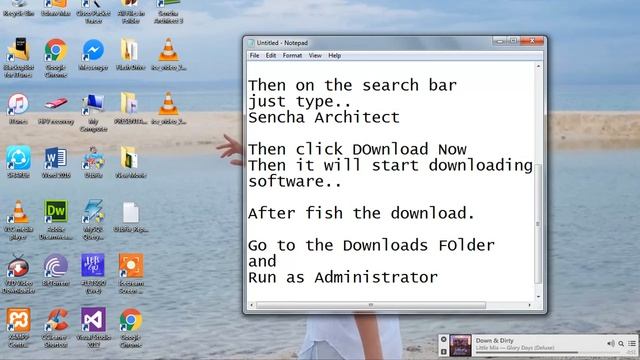Image resolution: width=640 pixels, height=360 pixels.
Task: Open the File menu in Notepad
Action: (x=254, y=56)
